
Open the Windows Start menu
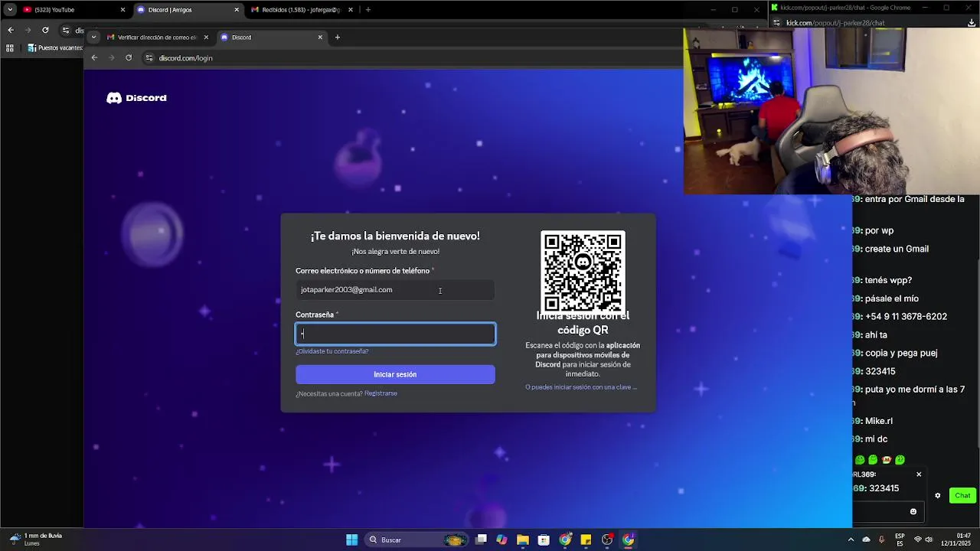[351, 540]
